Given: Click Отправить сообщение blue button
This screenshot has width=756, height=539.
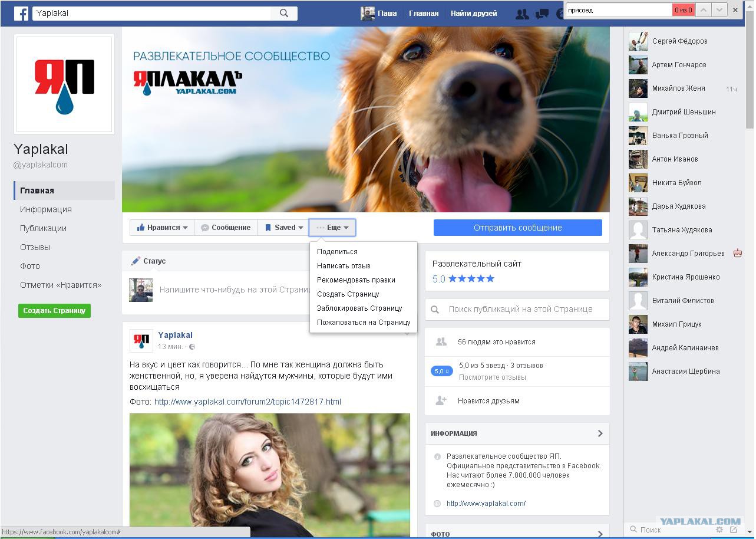Looking at the screenshot, I should coord(517,228).
